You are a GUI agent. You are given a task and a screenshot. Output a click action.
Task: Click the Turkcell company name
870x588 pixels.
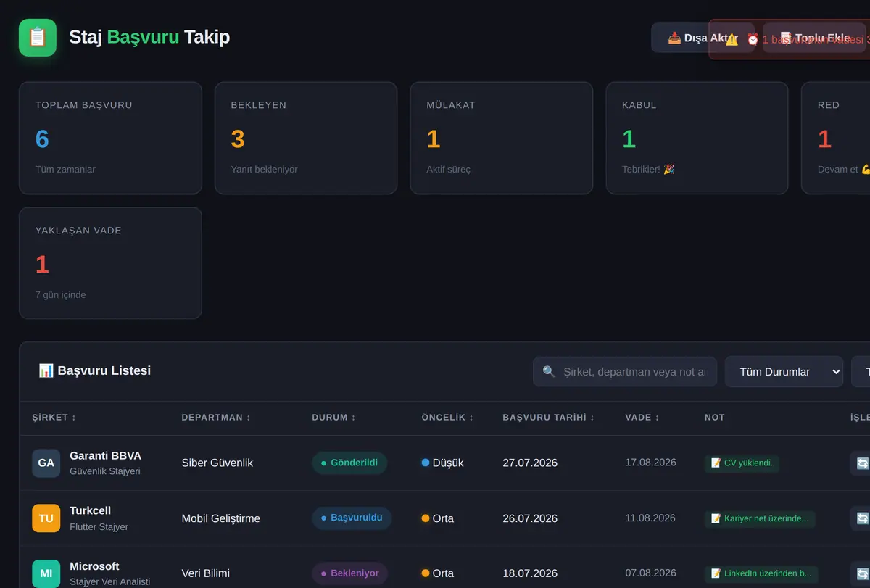(90, 511)
